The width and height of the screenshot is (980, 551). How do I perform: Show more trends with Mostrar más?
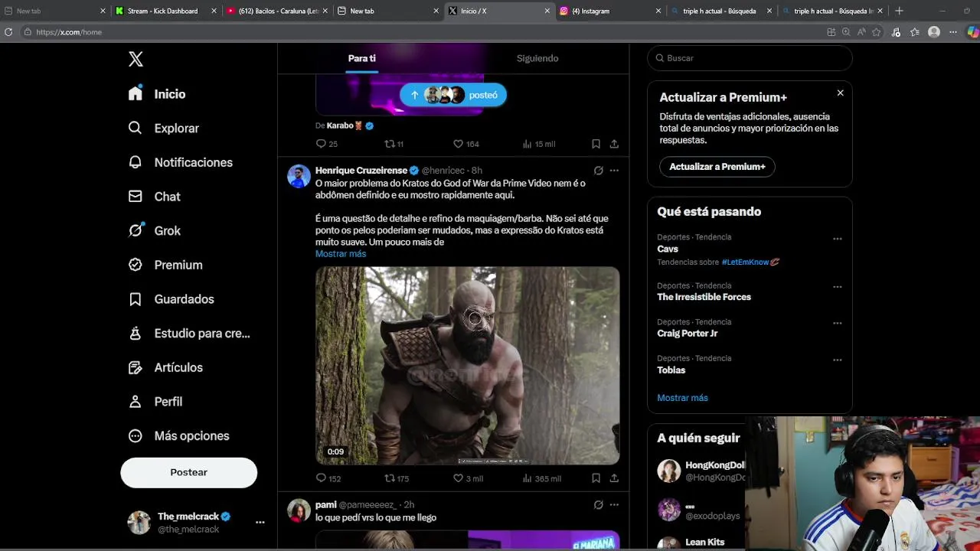[x=682, y=398]
